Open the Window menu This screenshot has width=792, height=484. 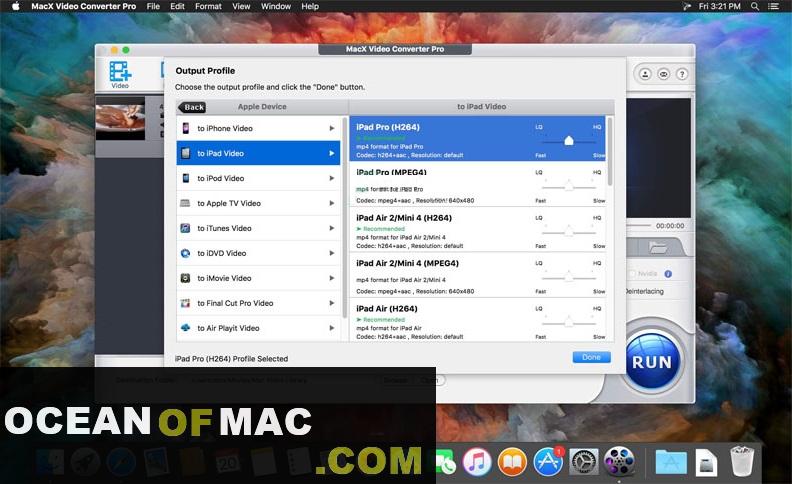(x=276, y=6)
